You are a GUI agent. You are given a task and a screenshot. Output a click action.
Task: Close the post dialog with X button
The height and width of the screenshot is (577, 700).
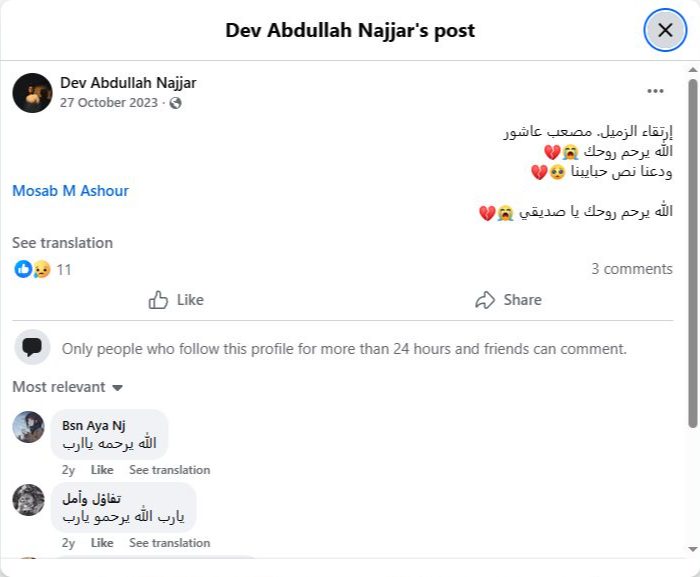point(665,30)
